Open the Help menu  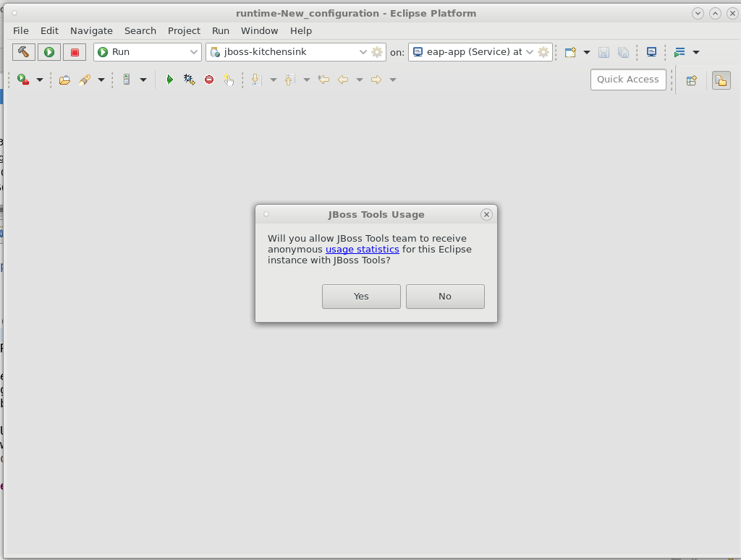300,30
